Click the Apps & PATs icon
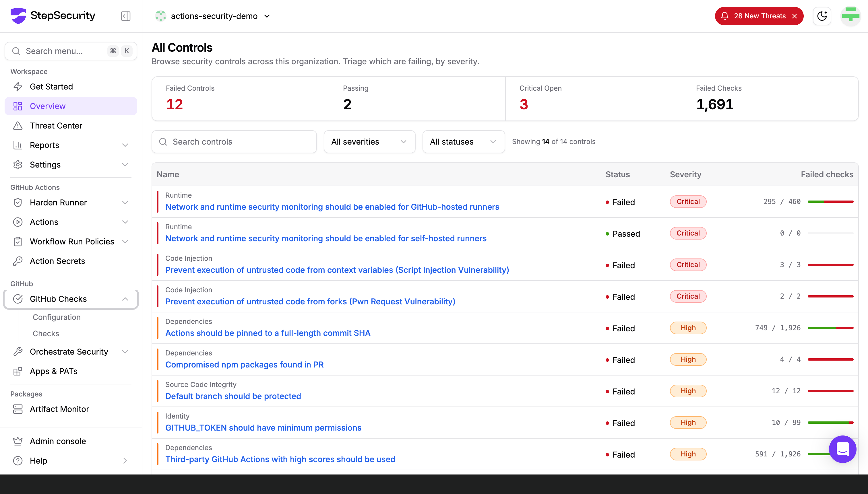 point(18,371)
